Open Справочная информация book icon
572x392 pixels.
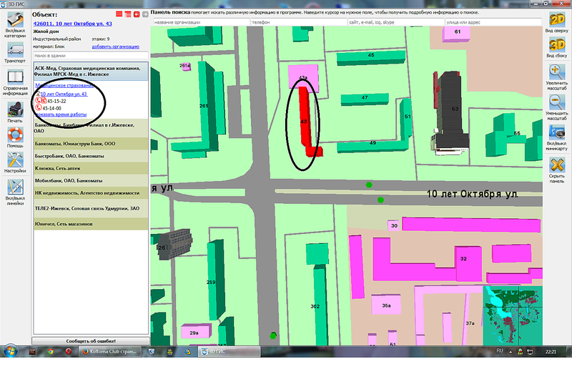click(x=15, y=77)
